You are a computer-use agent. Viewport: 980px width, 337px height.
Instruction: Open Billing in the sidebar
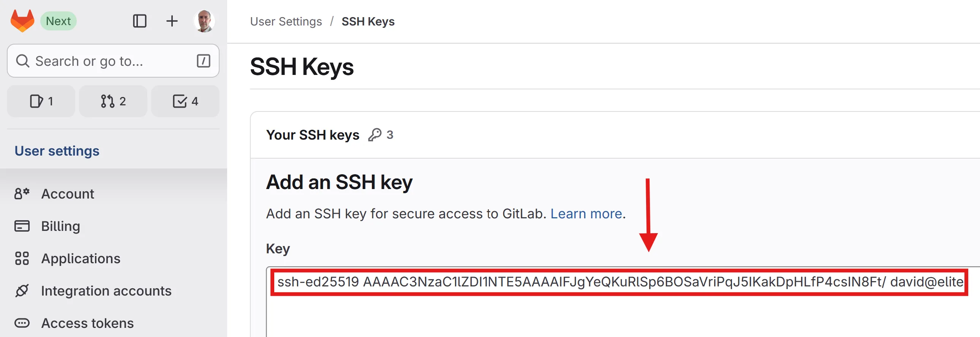pos(60,226)
